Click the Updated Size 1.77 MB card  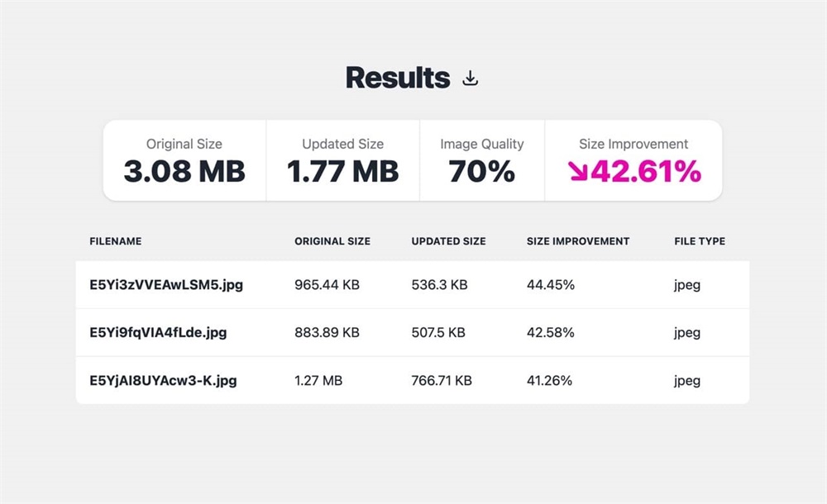(343, 161)
